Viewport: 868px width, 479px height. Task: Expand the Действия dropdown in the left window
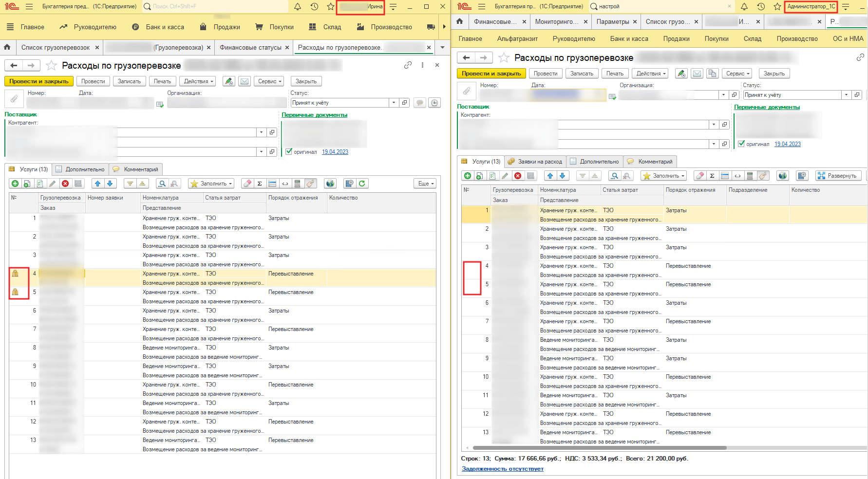coord(199,81)
